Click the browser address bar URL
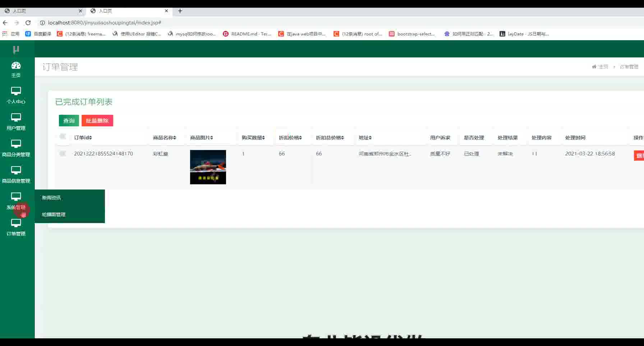The width and height of the screenshot is (644, 346). (105, 23)
